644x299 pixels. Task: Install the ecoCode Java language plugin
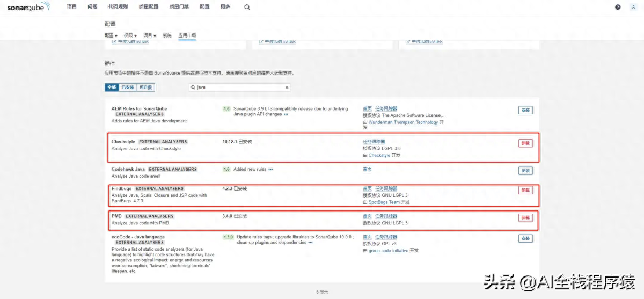[x=525, y=238]
